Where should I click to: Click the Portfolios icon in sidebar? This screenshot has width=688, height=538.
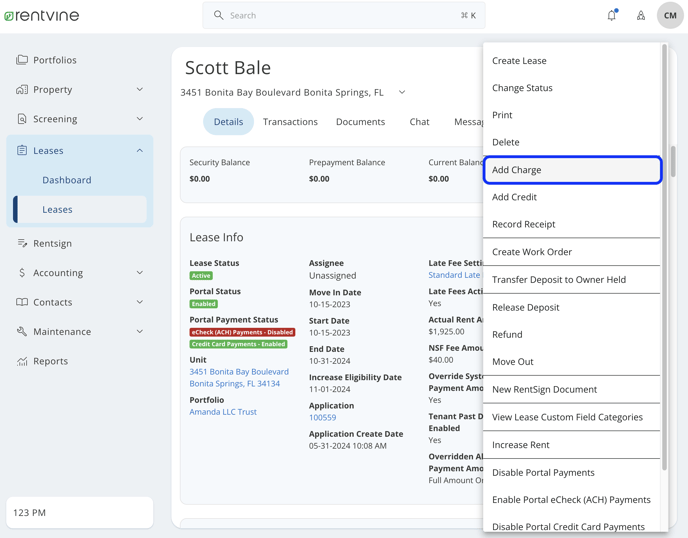(x=22, y=60)
